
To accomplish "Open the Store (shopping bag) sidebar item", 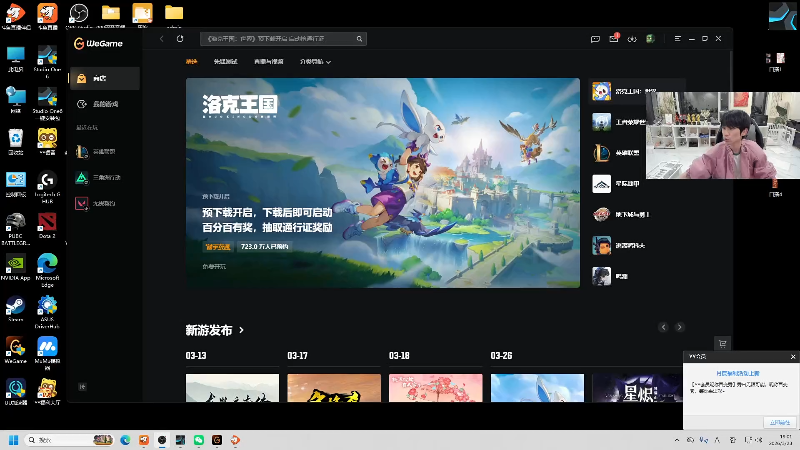I will click(x=104, y=79).
